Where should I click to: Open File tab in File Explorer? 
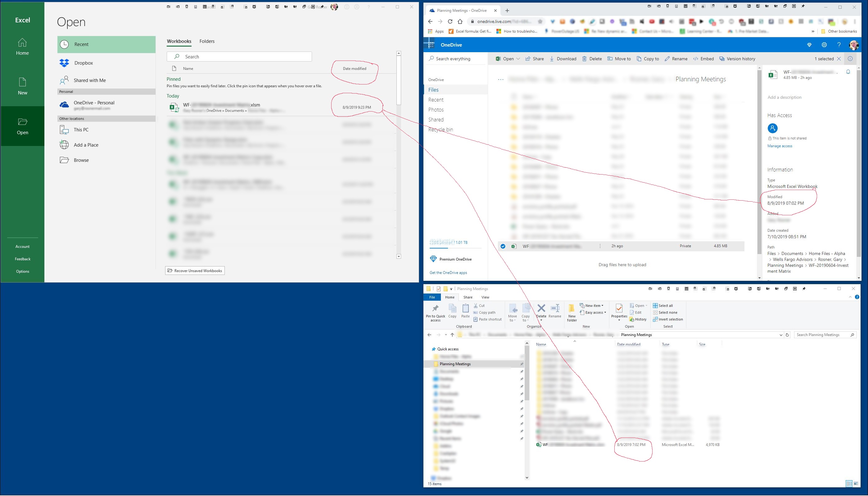(x=432, y=298)
